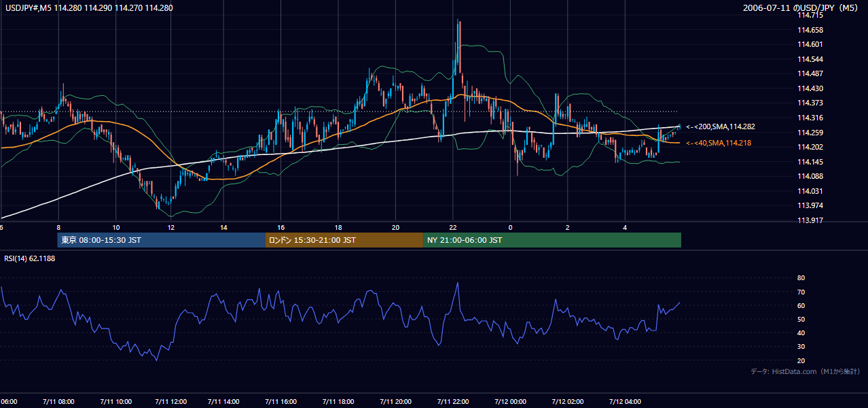Click price axis value 114.031
The height and width of the screenshot is (408, 868).
810,191
